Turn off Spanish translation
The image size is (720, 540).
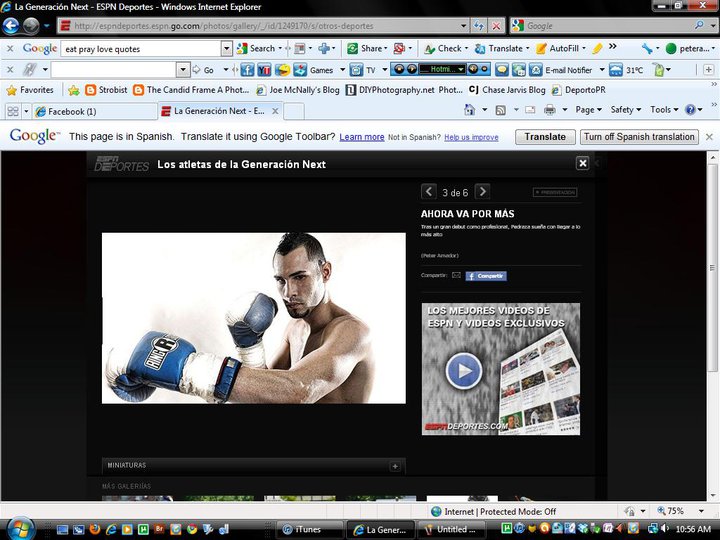(639, 137)
